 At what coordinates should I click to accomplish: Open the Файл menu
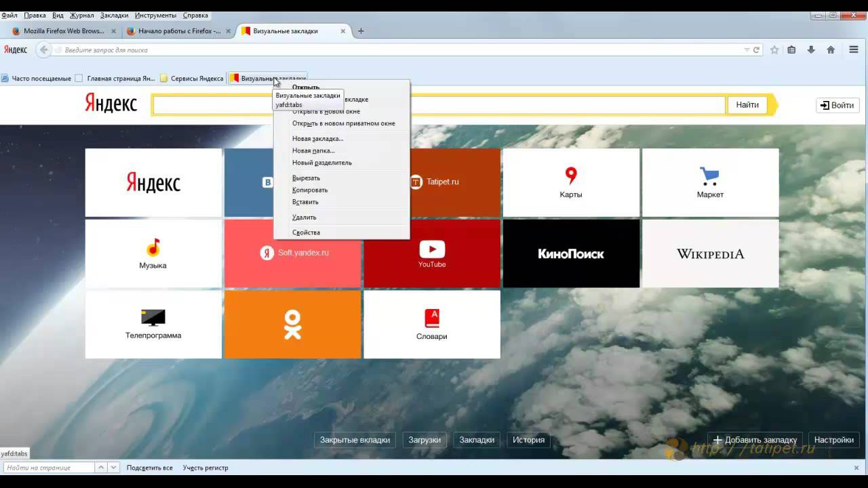pyautogui.click(x=9, y=15)
